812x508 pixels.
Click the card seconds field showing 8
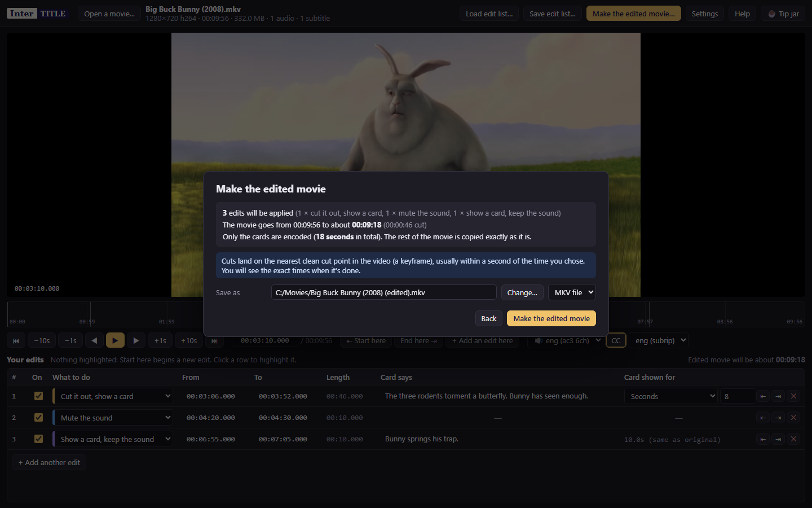738,396
